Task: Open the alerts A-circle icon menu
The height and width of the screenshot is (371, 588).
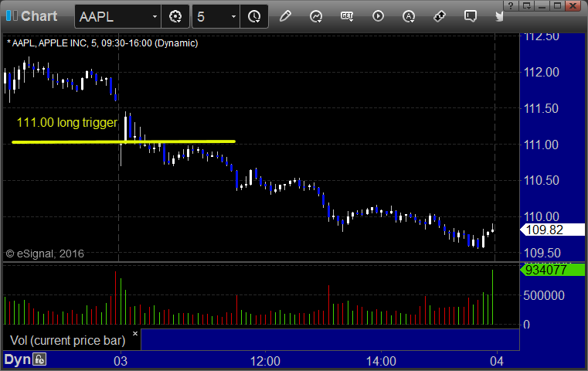Action: 409,16
